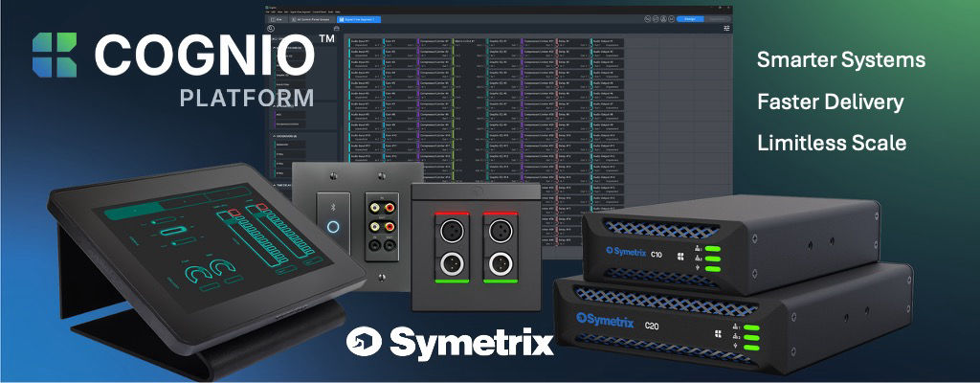The height and width of the screenshot is (383, 980).
Task: Select the Audio Output #1 module block
Action: [x=607, y=42]
